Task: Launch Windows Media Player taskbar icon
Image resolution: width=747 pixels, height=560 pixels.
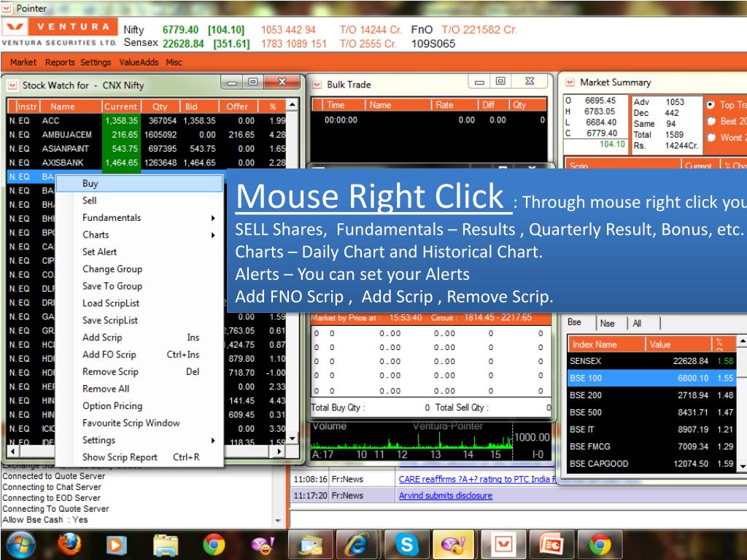Action: point(116,545)
